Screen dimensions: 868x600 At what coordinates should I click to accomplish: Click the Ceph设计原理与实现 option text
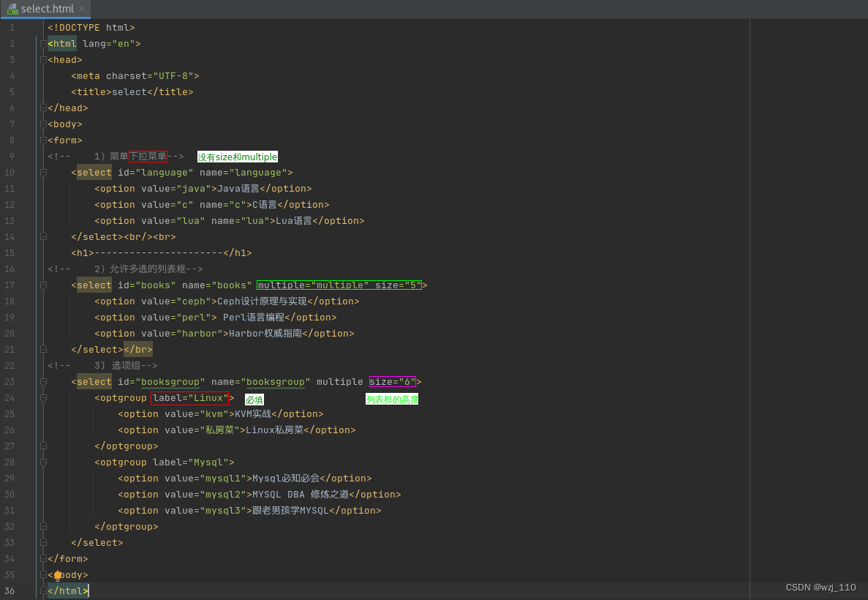tap(262, 301)
